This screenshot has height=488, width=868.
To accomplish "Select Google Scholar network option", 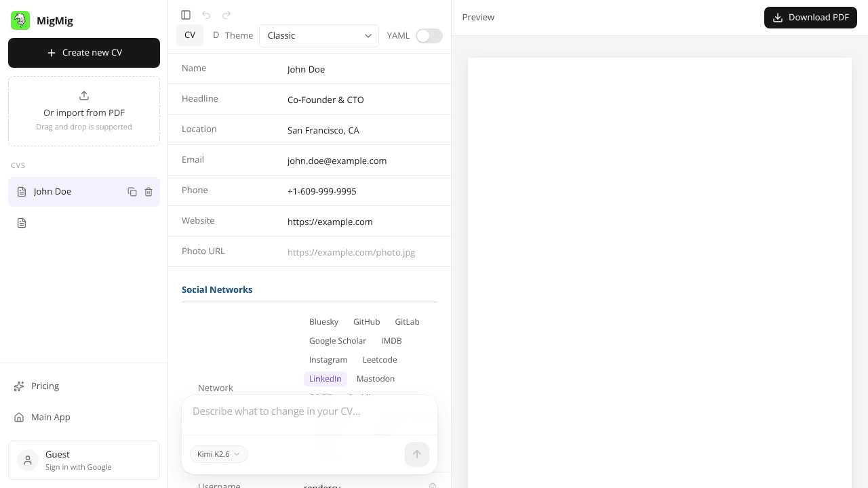I will [338, 341].
